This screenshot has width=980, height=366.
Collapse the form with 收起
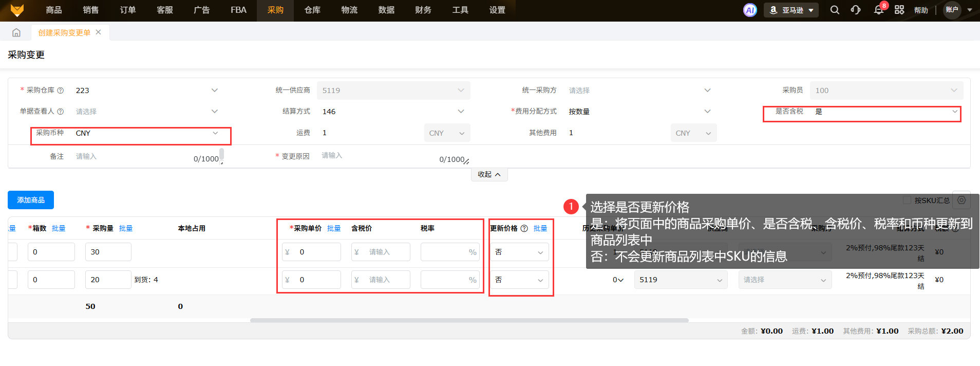click(x=489, y=175)
